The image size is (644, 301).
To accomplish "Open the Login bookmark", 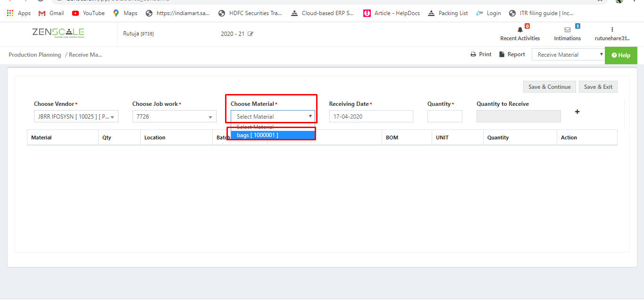I will coord(488,13).
